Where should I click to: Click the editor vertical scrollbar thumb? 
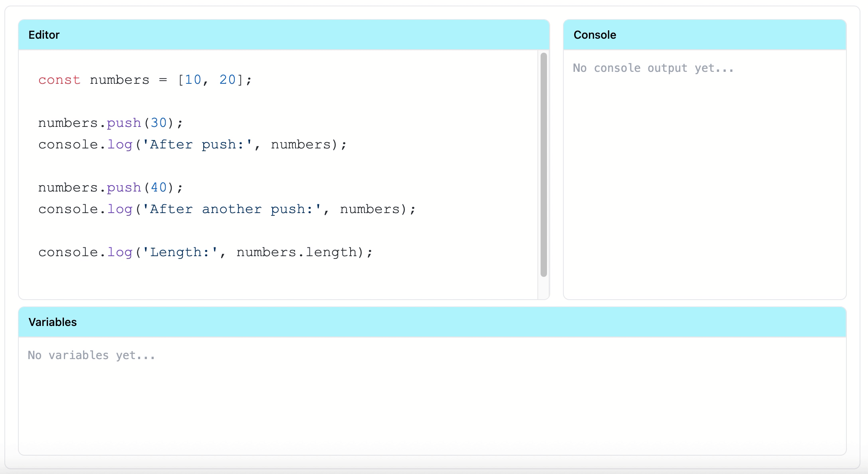click(x=543, y=164)
